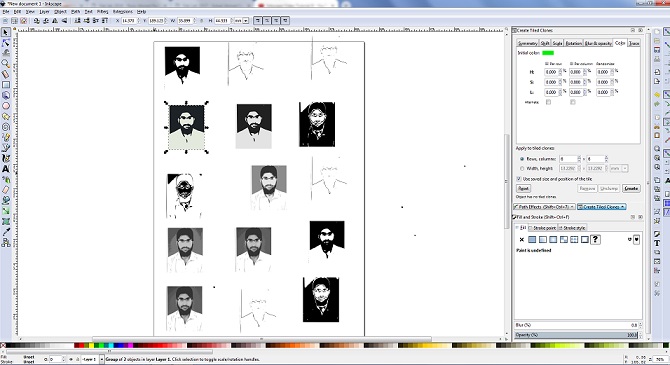This screenshot has width=670, height=365.
Task: Select Rows, columns radio button
Action: (522, 159)
